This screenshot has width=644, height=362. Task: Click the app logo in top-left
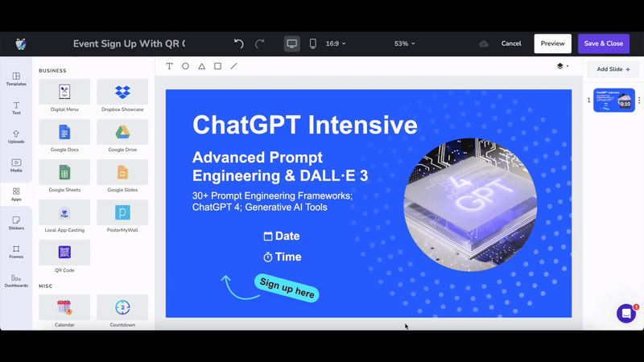pos(21,43)
